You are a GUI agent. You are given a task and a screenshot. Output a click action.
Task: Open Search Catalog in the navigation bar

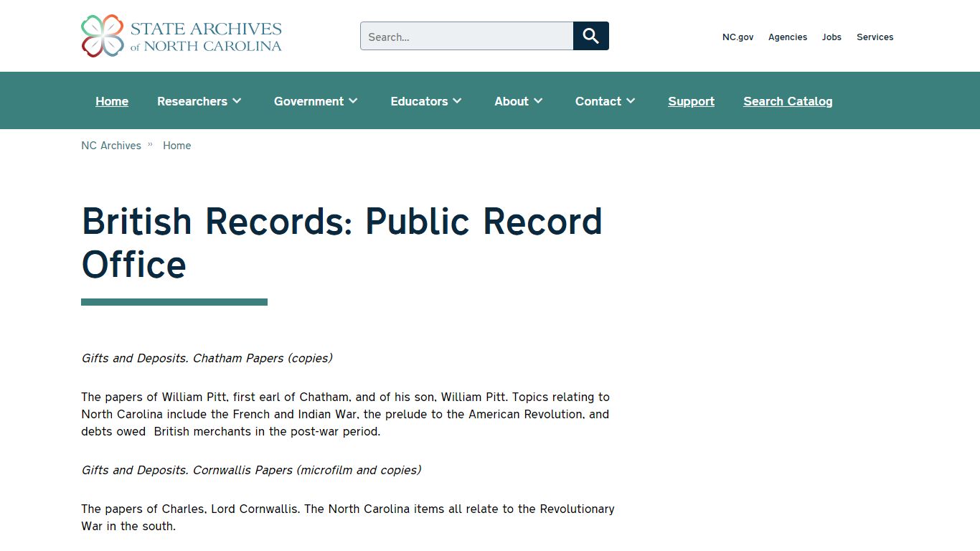tap(788, 101)
